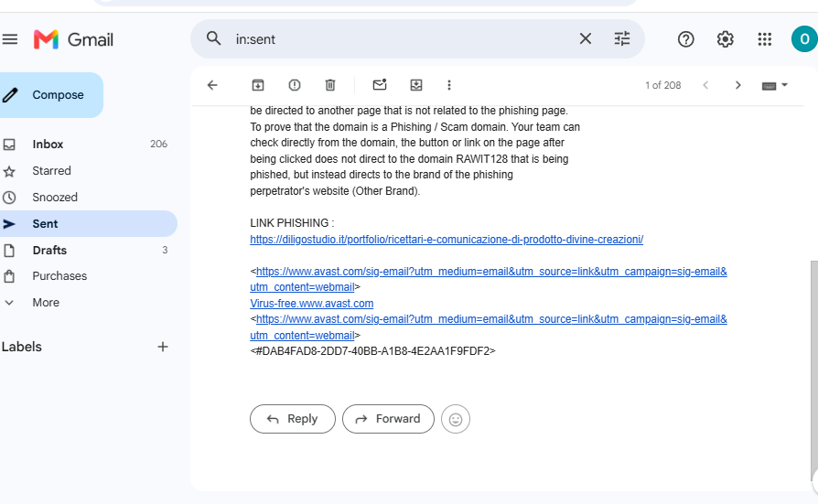The height and width of the screenshot is (504, 818).
Task: Click the Forward button
Action: point(388,419)
